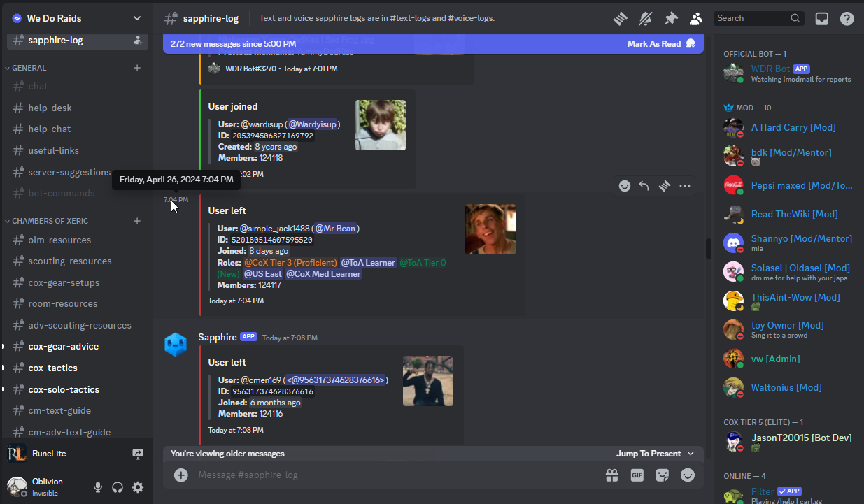Image resolution: width=864 pixels, height=504 pixels.
Task: Click the invite icon next to sapphire-log channel
Action: tap(138, 41)
